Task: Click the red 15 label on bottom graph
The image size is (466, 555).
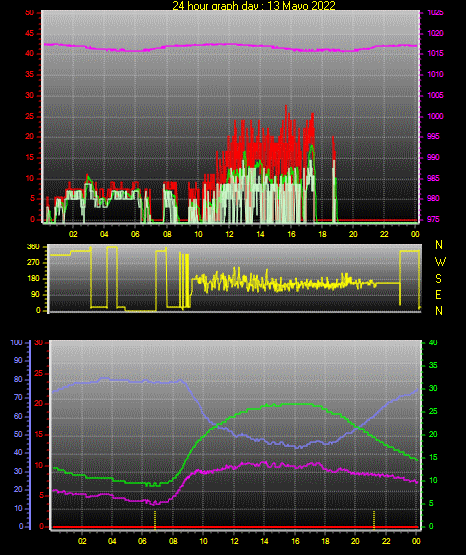Action: [39, 434]
